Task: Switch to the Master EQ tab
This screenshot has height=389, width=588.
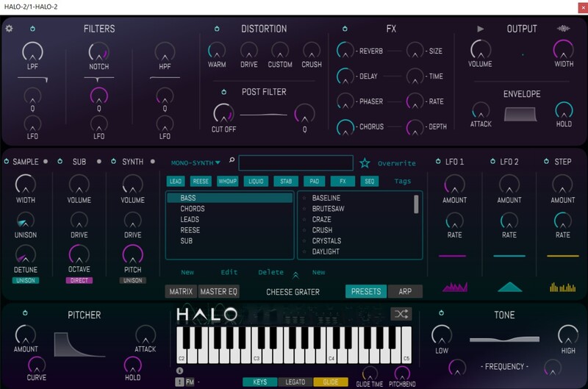Action: pyautogui.click(x=218, y=291)
